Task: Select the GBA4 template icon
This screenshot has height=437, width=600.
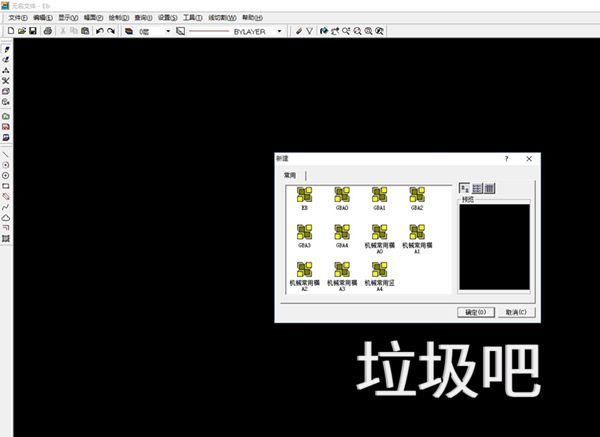Action: coord(342,232)
